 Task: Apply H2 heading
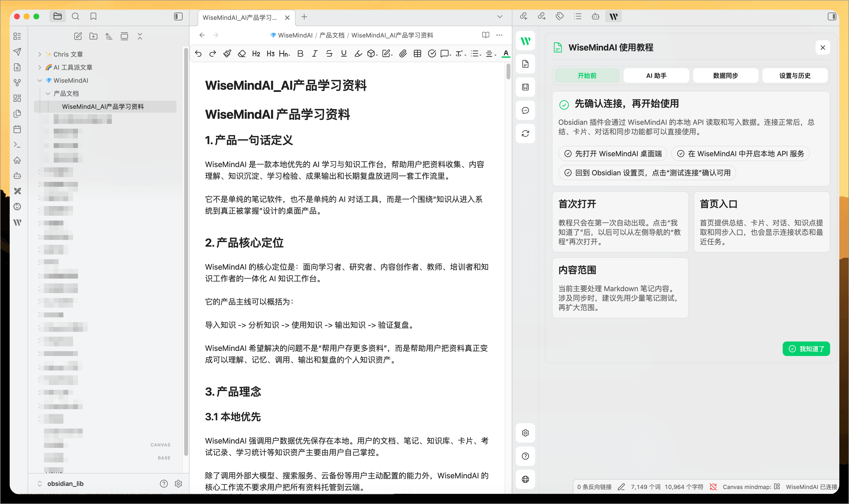256,53
